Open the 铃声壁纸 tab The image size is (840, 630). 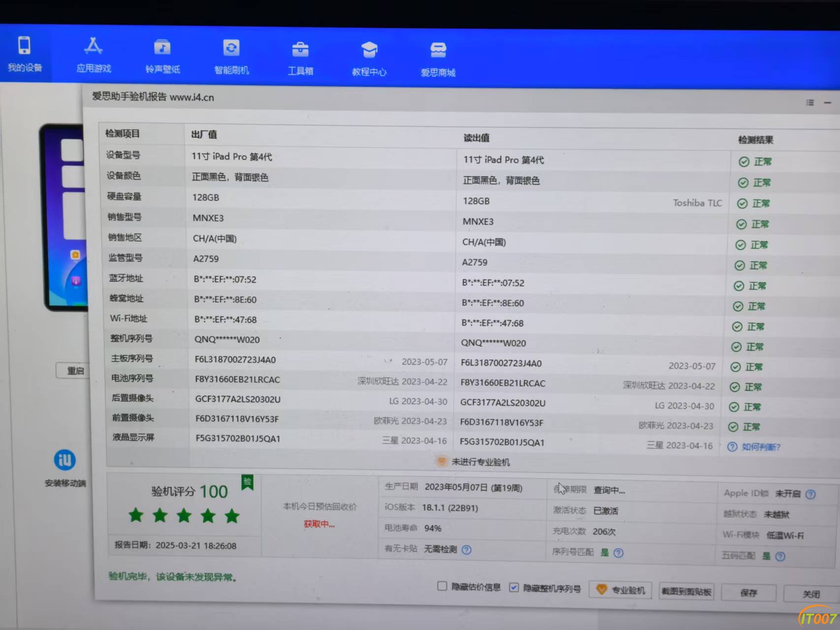pyautogui.click(x=162, y=56)
